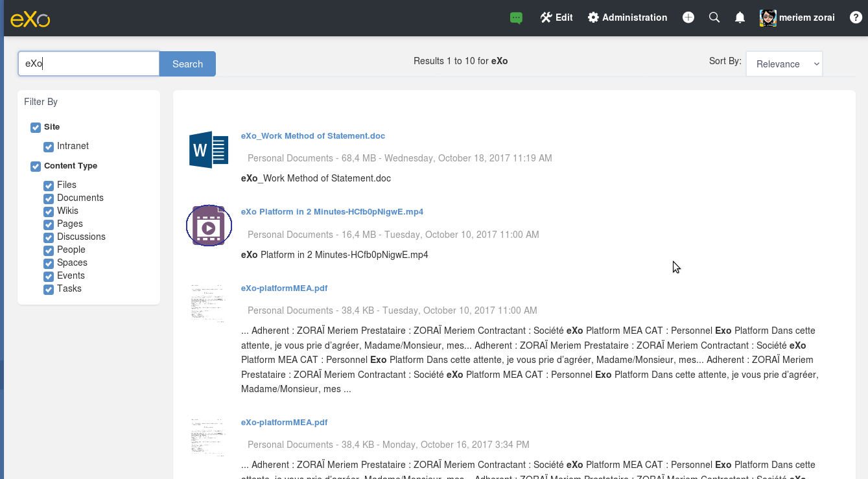868x479 pixels.
Task: Click the search text field containing eXo
Action: 89,64
